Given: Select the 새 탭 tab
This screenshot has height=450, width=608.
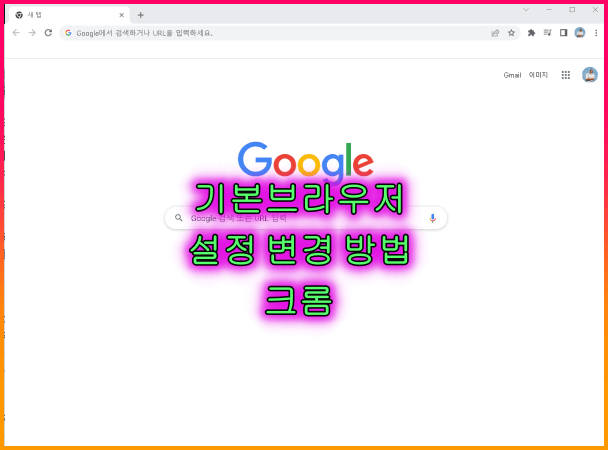Looking at the screenshot, I should pyautogui.click(x=68, y=15).
